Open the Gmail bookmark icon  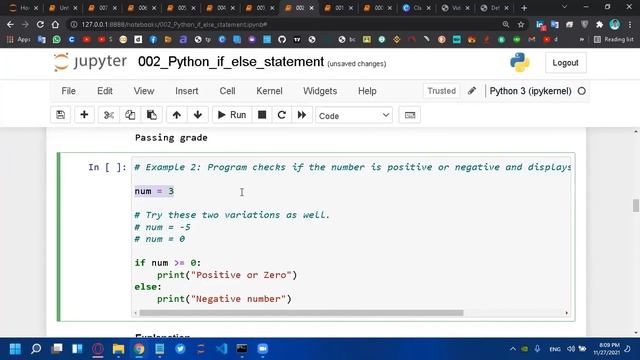531,40
